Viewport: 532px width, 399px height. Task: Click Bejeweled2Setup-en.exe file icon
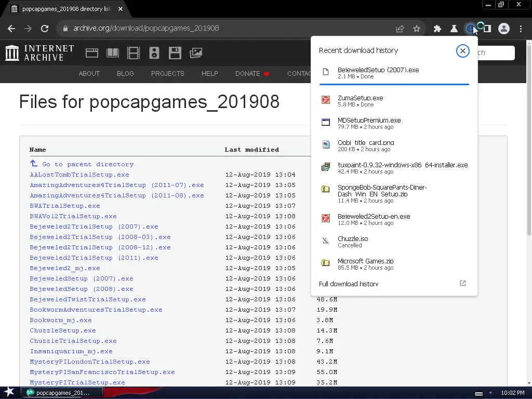coord(326,218)
